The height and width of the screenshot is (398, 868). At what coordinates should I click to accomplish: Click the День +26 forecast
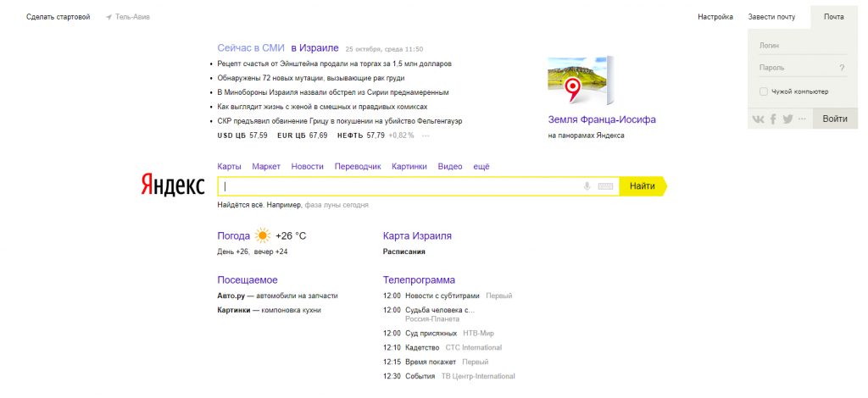[x=233, y=252]
